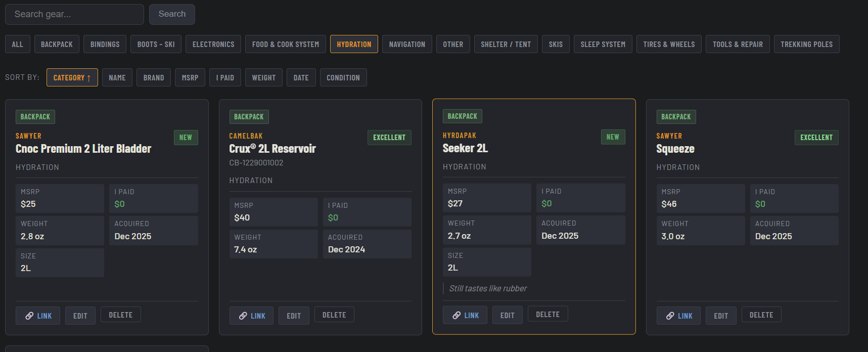Sort gear by WEIGHT
Image resolution: width=868 pixels, height=352 pixels.
click(264, 77)
